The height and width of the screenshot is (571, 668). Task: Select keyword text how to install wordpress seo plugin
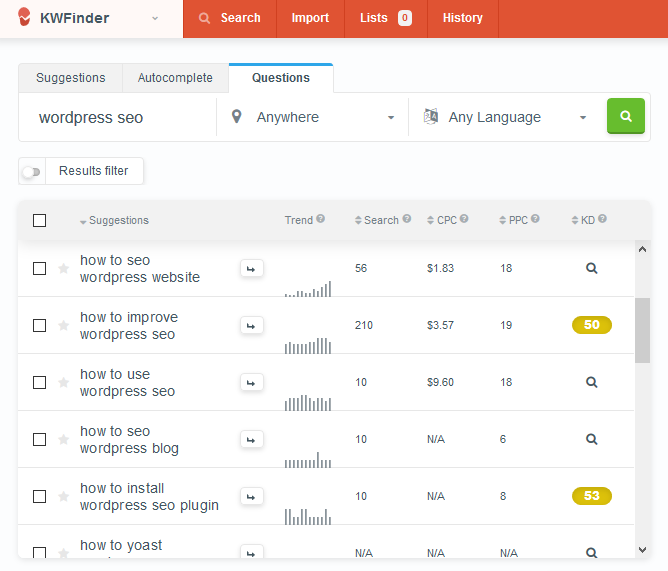tap(149, 496)
